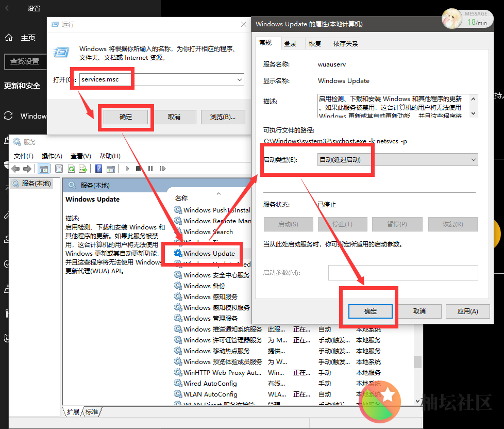Click the 暂停(P) service button
This screenshot has width=504, height=429.
[397, 224]
